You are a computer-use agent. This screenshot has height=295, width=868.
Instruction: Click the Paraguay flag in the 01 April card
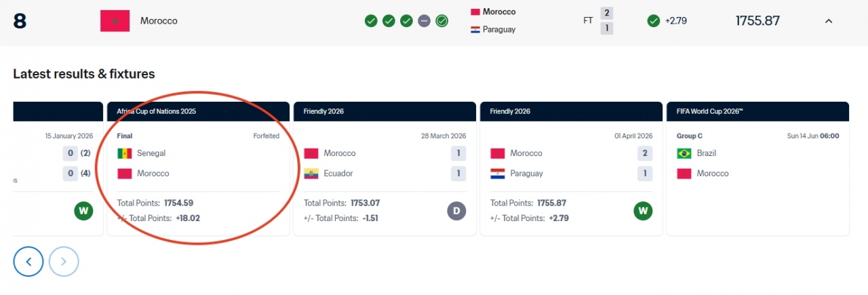498,174
